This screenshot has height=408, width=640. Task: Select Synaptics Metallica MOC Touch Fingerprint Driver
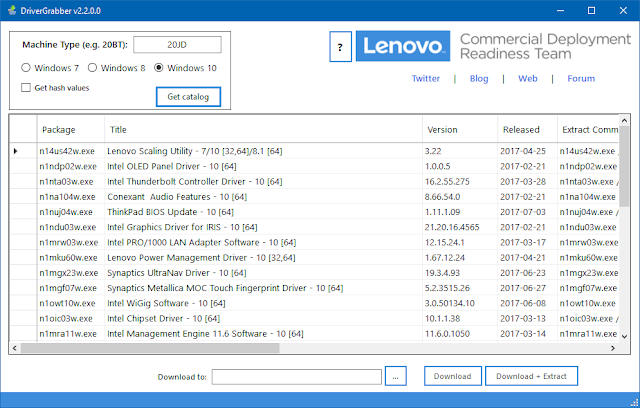(x=263, y=288)
